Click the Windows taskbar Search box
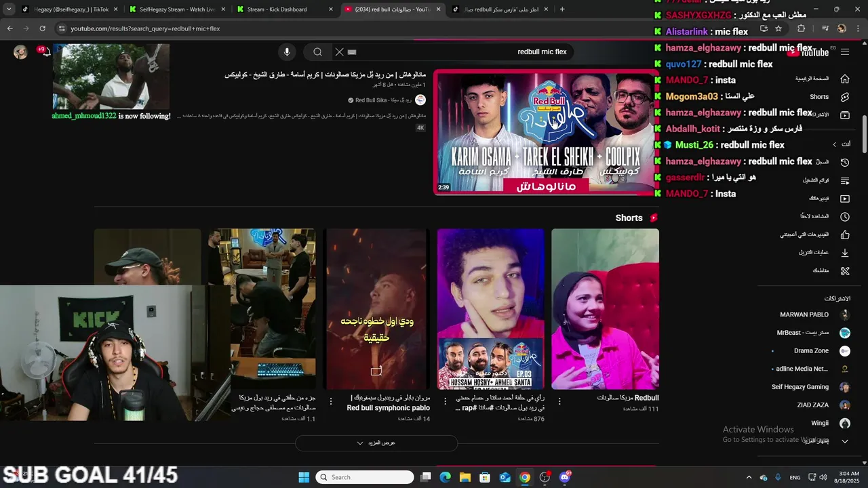 tap(366, 477)
